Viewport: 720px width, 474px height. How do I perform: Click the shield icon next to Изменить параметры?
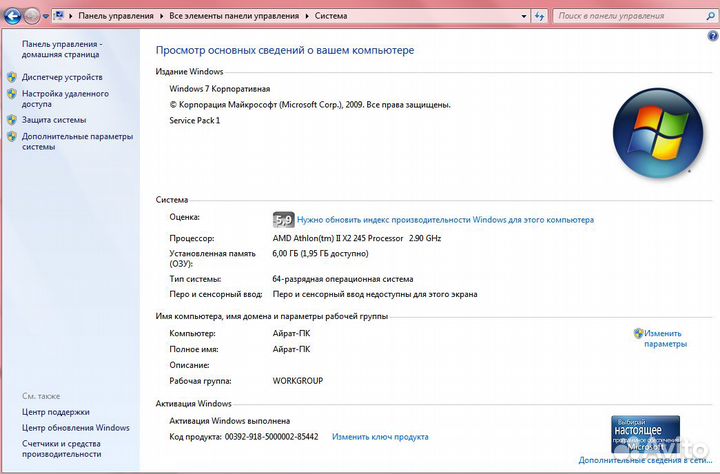coord(638,333)
